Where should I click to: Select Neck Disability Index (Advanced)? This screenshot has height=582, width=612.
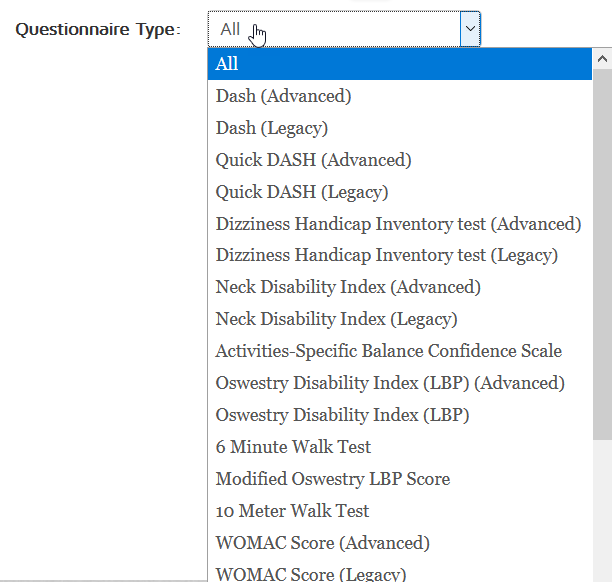(348, 288)
